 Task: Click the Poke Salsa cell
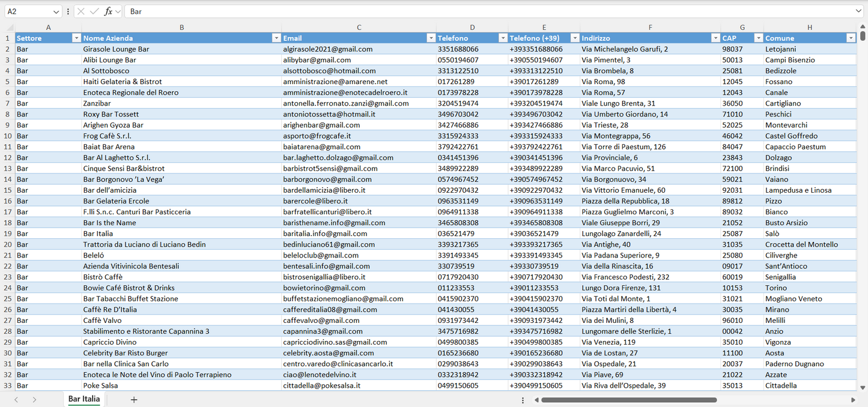point(181,385)
